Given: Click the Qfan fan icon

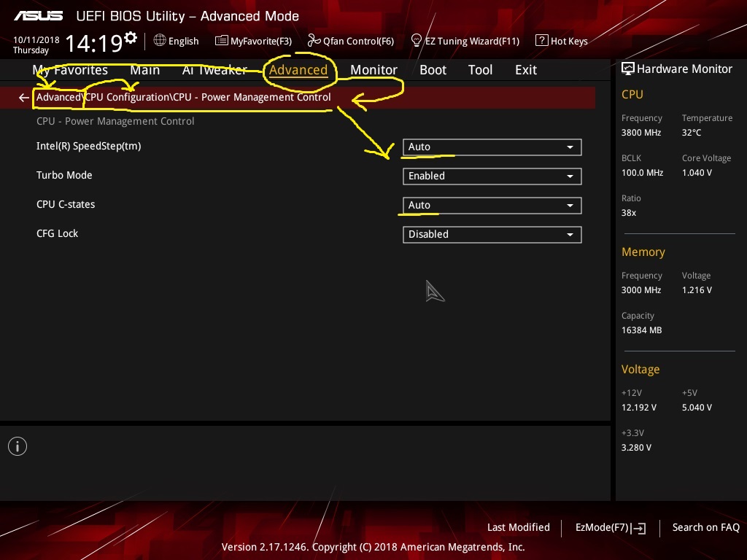Looking at the screenshot, I should click(x=314, y=41).
